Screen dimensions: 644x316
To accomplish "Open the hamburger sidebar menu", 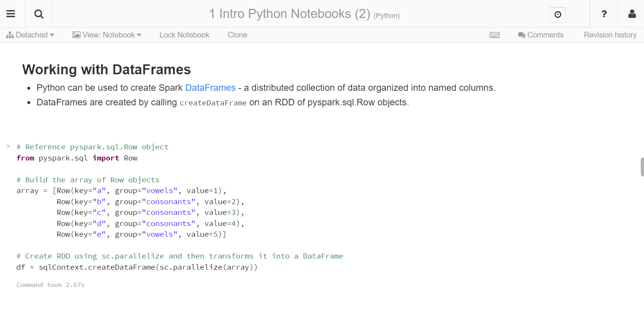I will click(x=11, y=14).
